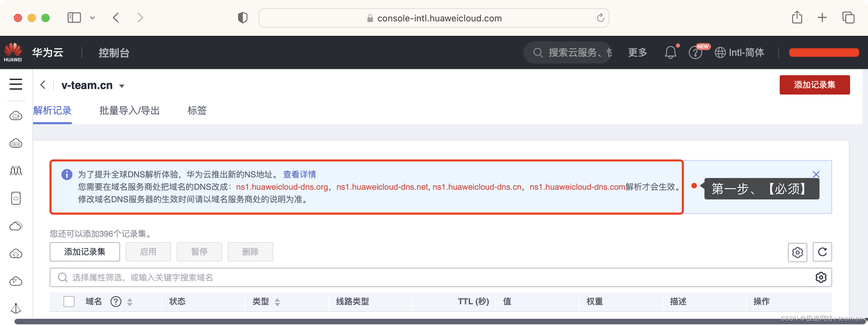
Task: Click the Safari address bar
Action: click(434, 18)
